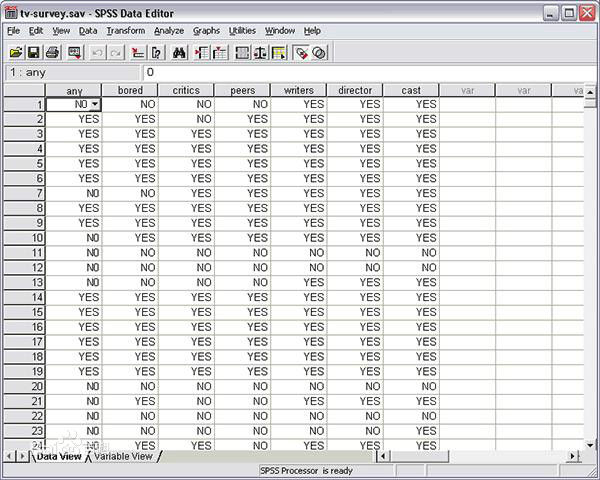Click the 'critics' cell in row 2 showing NO
Screen dimensions: 600x480
(x=186, y=119)
